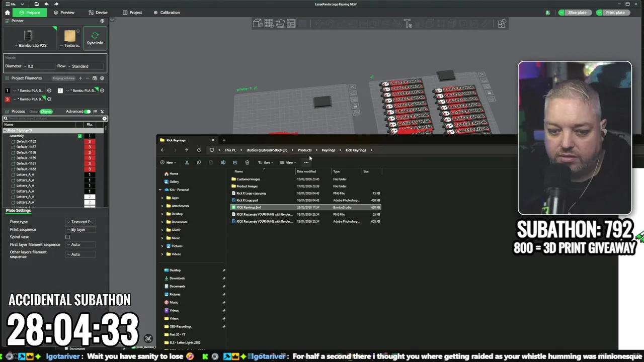This screenshot has width=644, height=362.
Task: Click filament 2 white color swatch
Action: (x=60, y=90)
